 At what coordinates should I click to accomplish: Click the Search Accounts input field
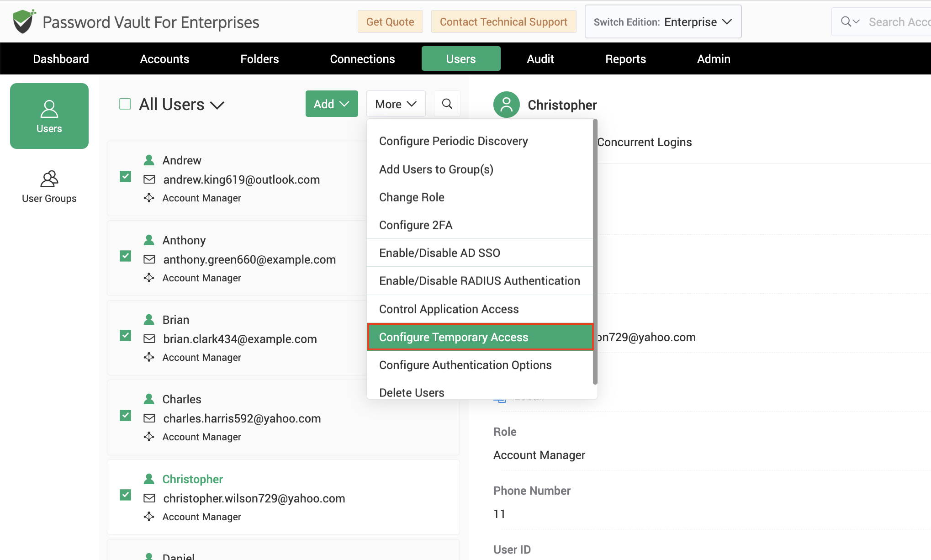(x=899, y=21)
